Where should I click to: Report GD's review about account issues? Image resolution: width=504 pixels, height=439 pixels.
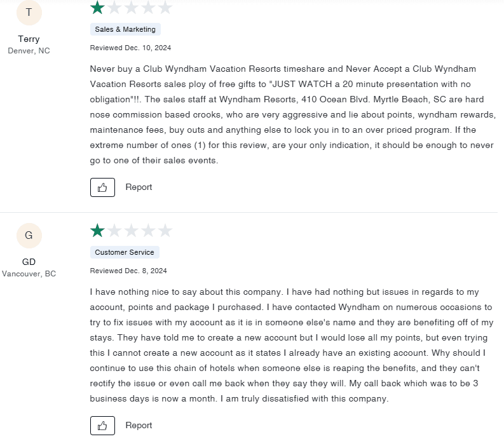[139, 426]
